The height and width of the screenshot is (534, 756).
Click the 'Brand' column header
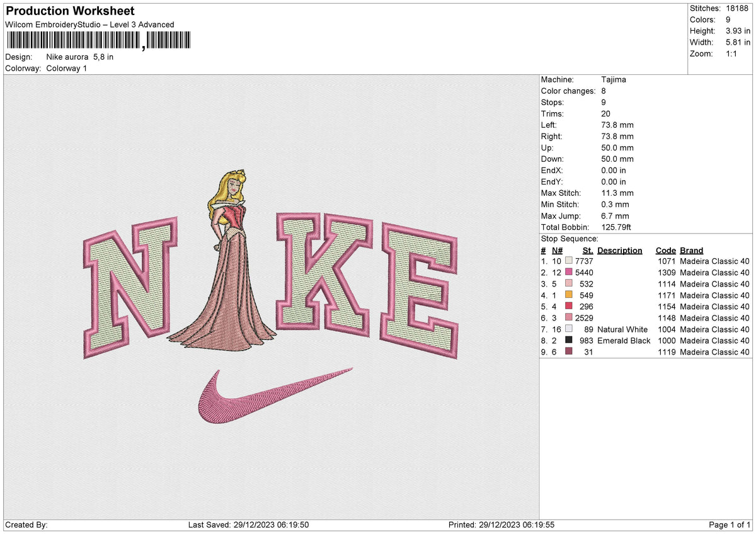(x=692, y=250)
